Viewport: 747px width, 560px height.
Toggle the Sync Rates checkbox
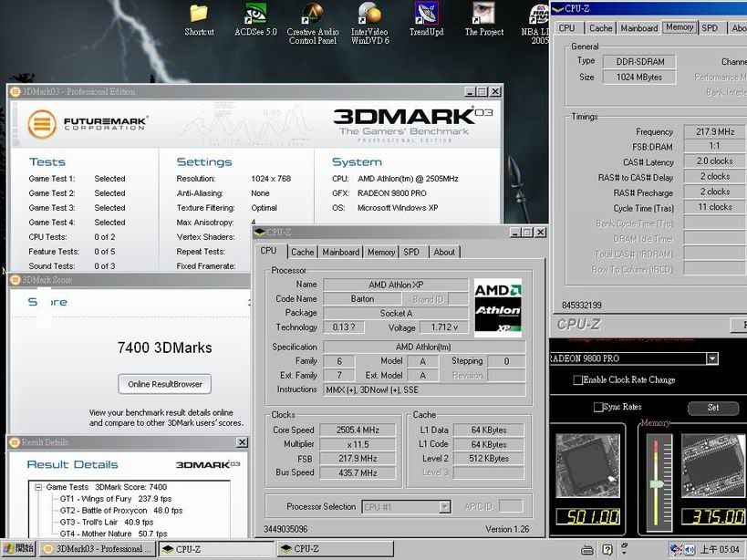598,407
